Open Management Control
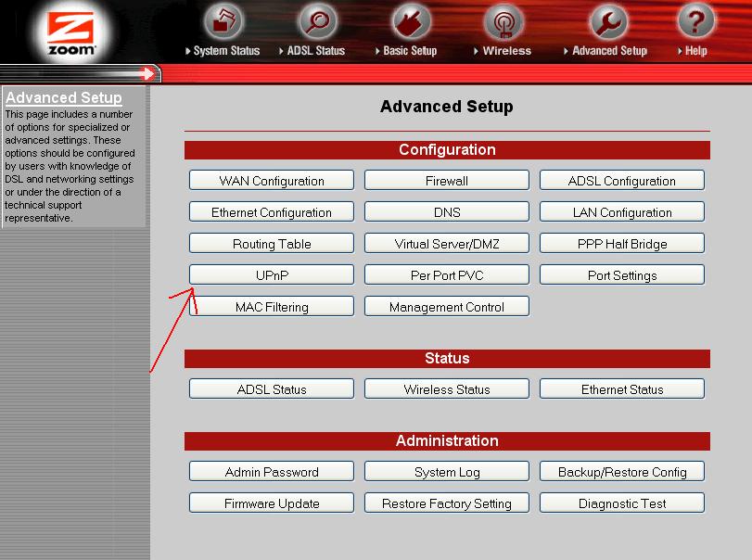 tap(447, 306)
